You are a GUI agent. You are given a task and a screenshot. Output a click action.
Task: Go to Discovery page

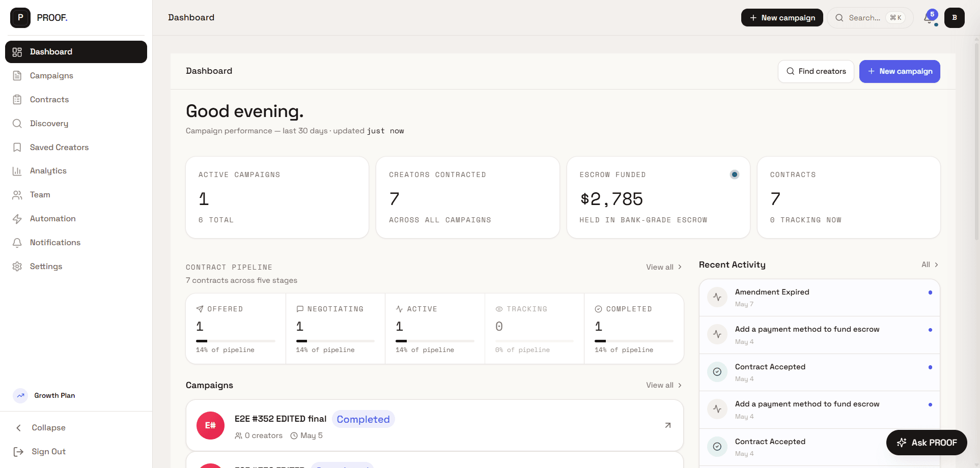point(76,124)
